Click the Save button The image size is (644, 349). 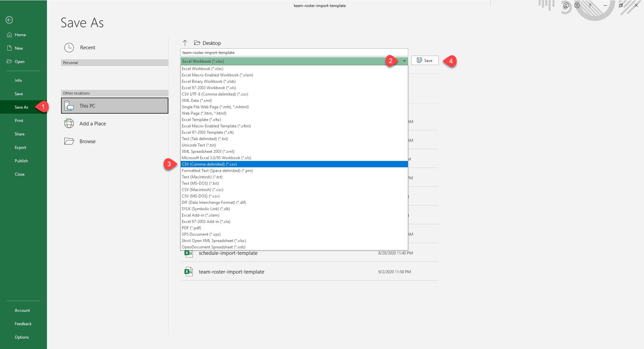(x=425, y=60)
